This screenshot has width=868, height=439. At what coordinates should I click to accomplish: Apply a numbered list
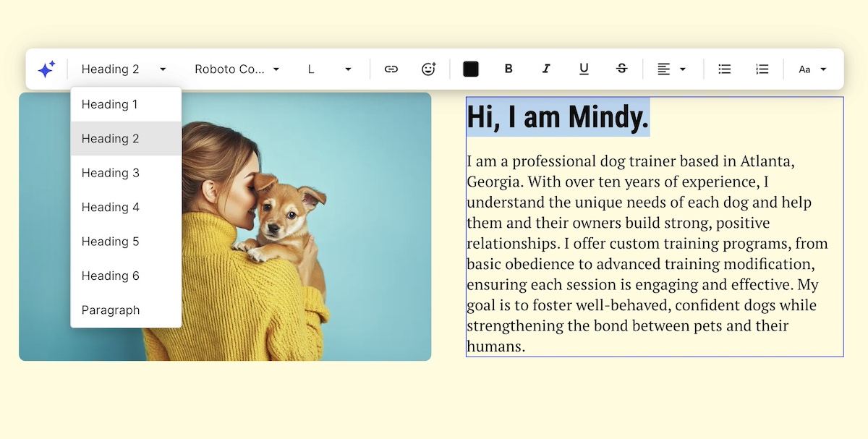click(762, 69)
